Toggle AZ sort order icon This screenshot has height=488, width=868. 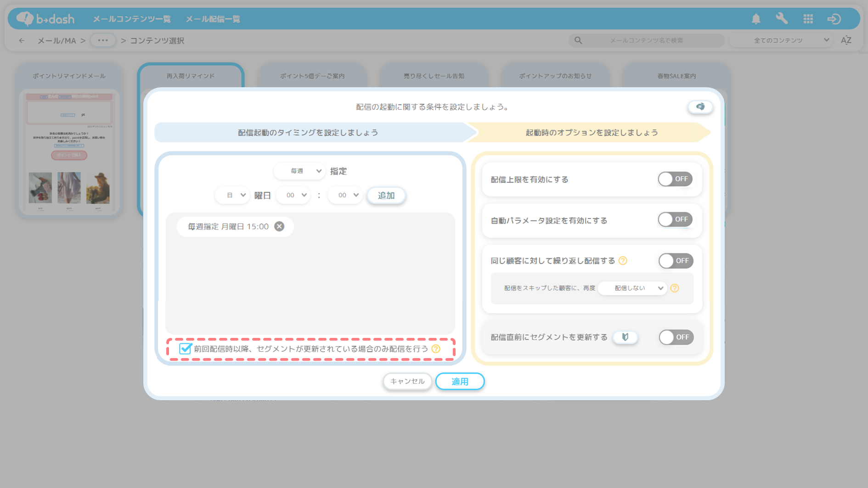(846, 40)
